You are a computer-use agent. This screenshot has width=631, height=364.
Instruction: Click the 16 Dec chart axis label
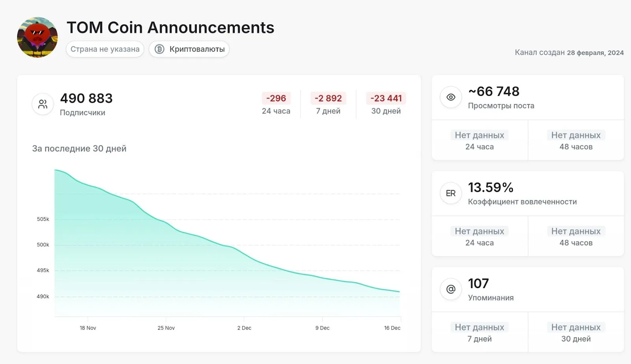[x=392, y=328]
